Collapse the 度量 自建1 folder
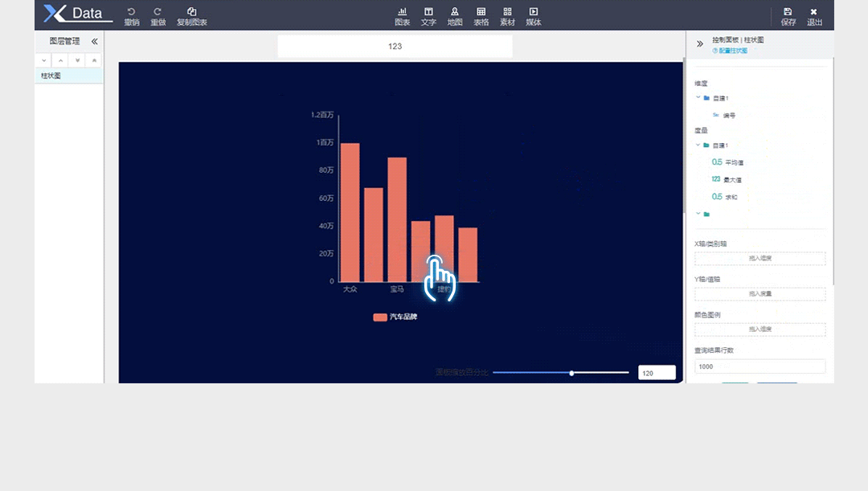 coord(698,145)
